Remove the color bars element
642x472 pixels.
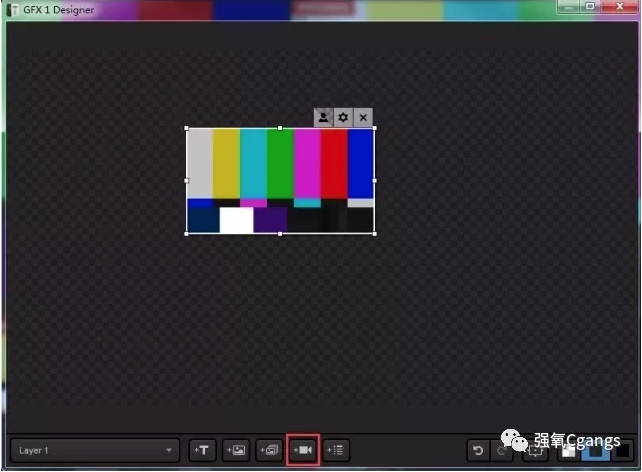(x=363, y=117)
